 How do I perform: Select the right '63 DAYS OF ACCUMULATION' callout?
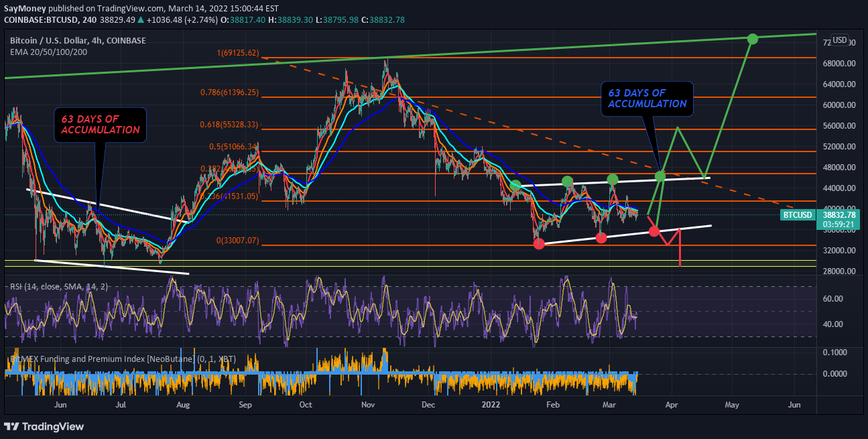pos(646,99)
